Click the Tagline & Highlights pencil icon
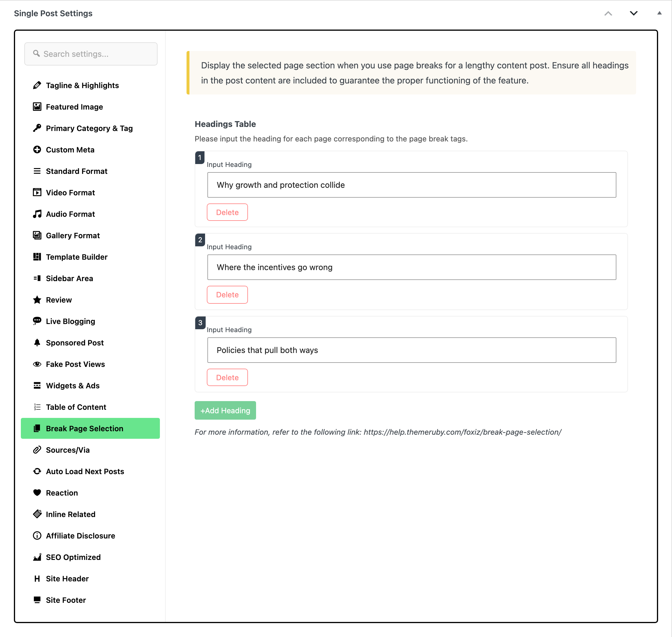This screenshot has height=637, width=672. (x=37, y=85)
